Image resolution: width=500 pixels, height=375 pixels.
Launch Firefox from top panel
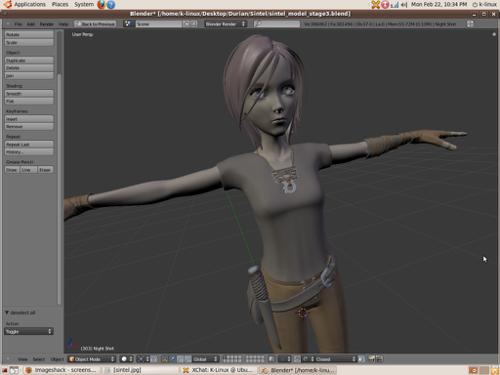101,4
